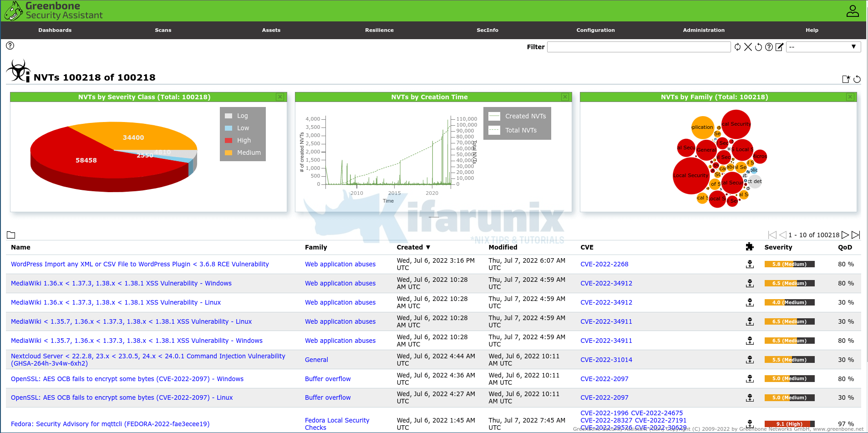The width and height of the screenshot is (868, 433).
Task: Click into the Filter text field
Action: 639,47
